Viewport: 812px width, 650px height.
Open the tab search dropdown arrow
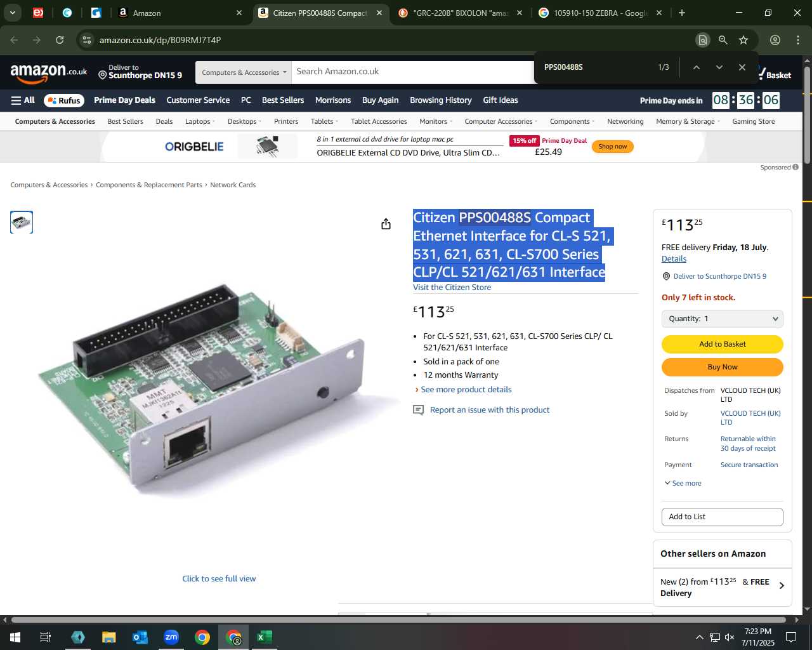pos(13,13)
